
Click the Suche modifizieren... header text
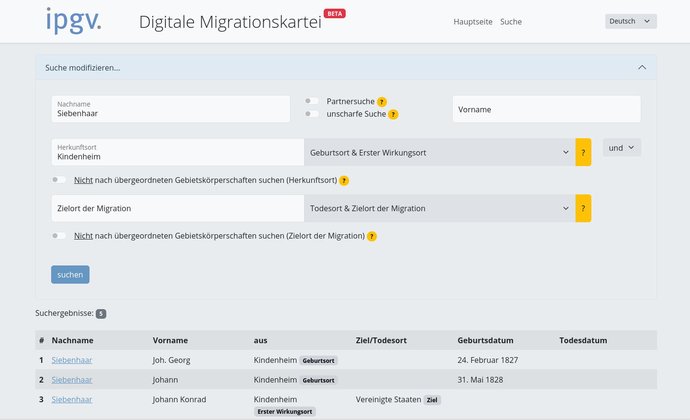[x=82, y=67]
